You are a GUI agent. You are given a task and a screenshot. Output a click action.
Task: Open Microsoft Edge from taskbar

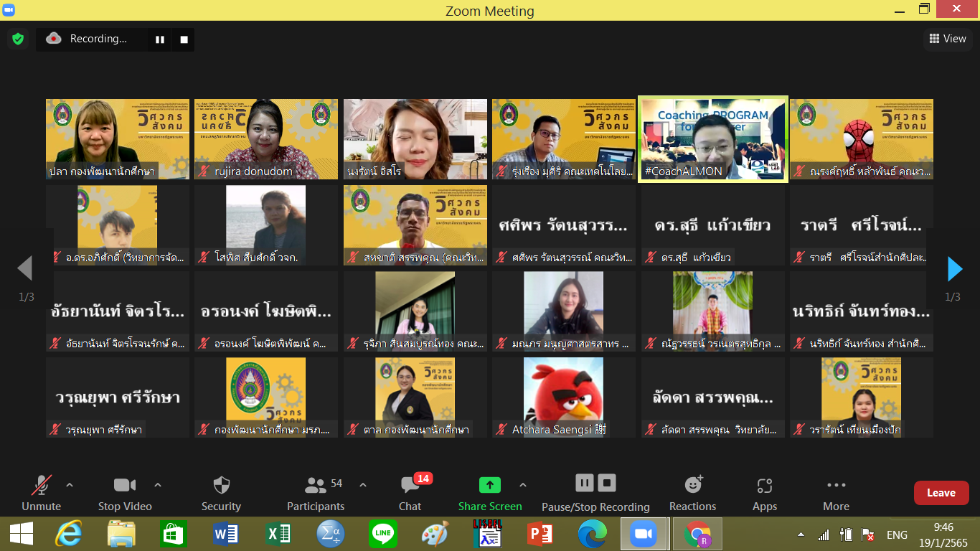592,534
